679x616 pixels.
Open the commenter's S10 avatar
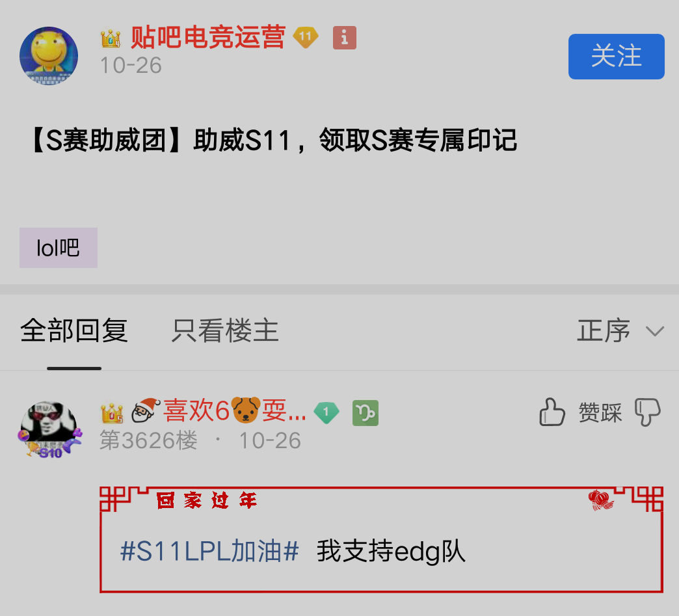coord(50,429)
